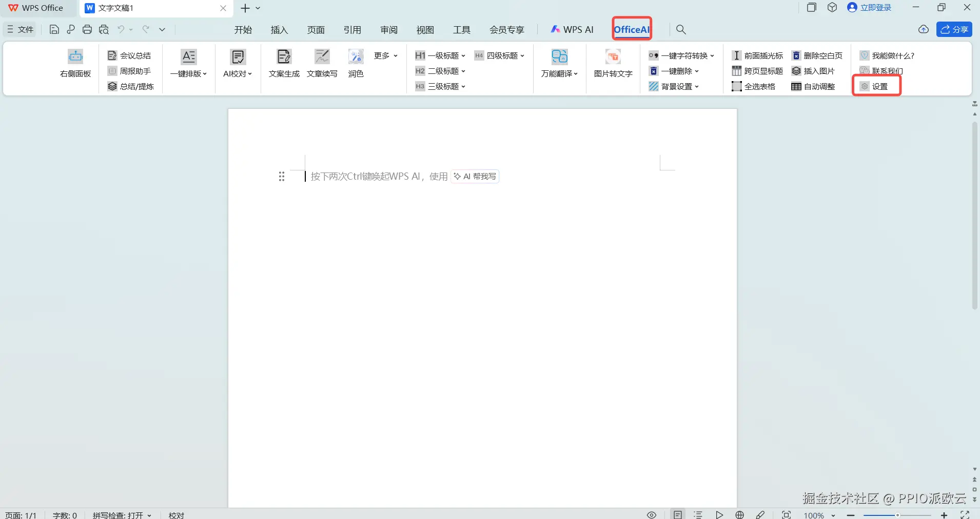
Task: Open the 文件 menu
Action: click(21, 29)
